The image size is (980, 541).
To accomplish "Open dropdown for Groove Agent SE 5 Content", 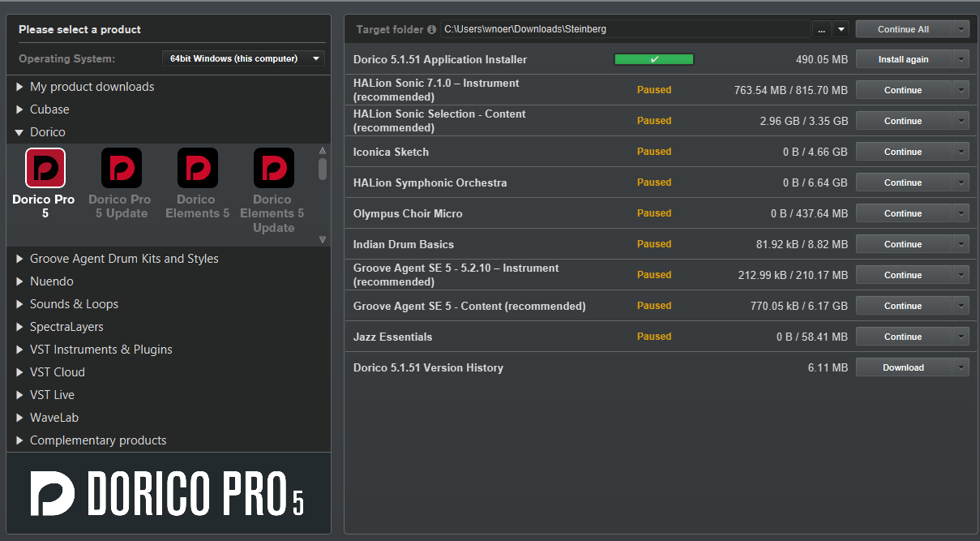I will point(961,306).
